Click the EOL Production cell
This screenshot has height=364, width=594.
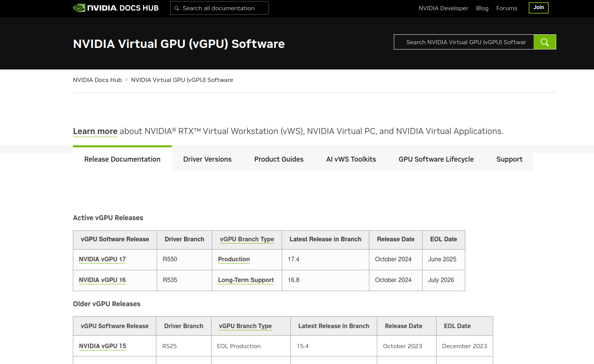(x=251, y=346)
